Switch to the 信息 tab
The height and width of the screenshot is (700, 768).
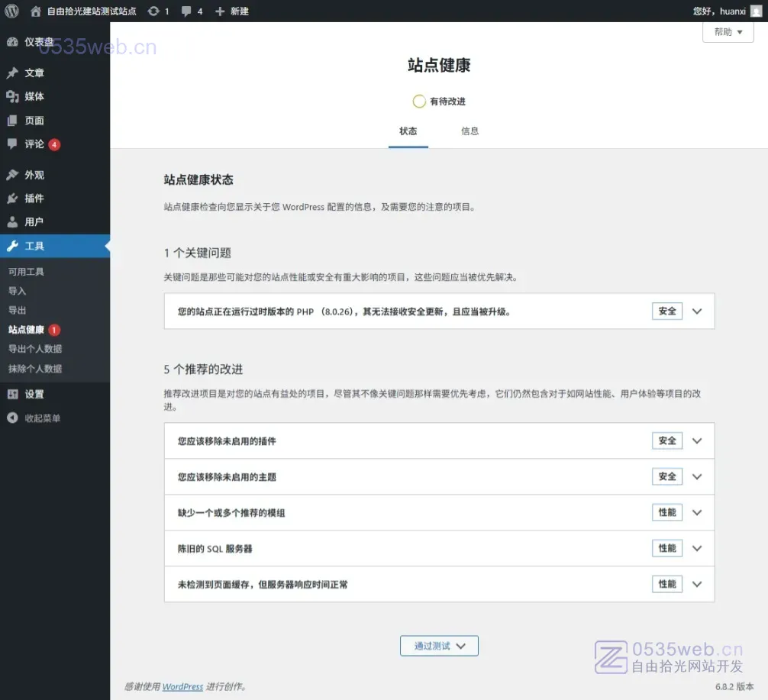pyautogui.click(x=470, y=131)
